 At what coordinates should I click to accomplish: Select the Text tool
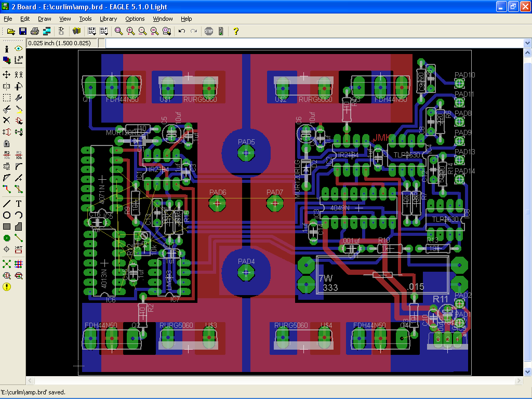click(x=19, y=204)
